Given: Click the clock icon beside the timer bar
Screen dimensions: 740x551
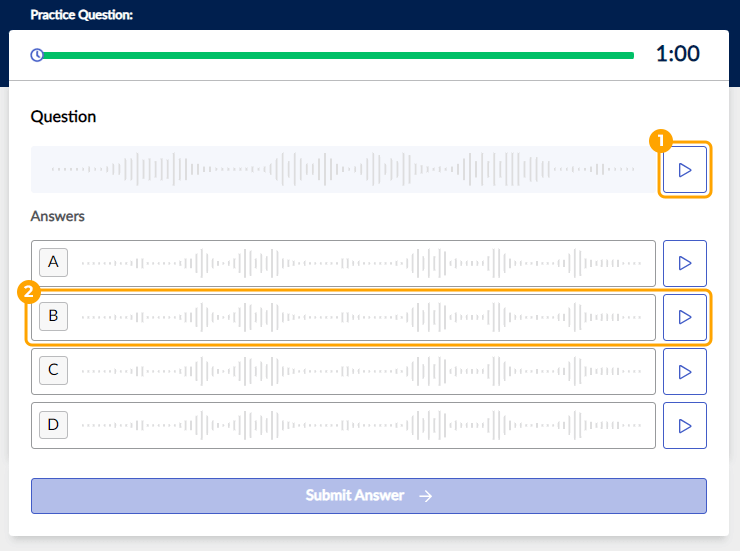Looking at the screenshot, I should click(37, 55).
